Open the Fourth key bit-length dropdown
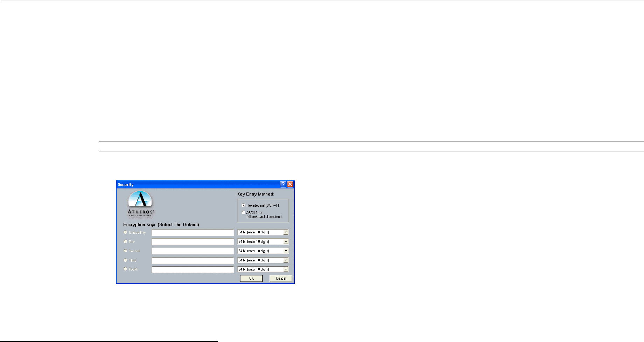The image size is (644, 342). tap(286, 269)
